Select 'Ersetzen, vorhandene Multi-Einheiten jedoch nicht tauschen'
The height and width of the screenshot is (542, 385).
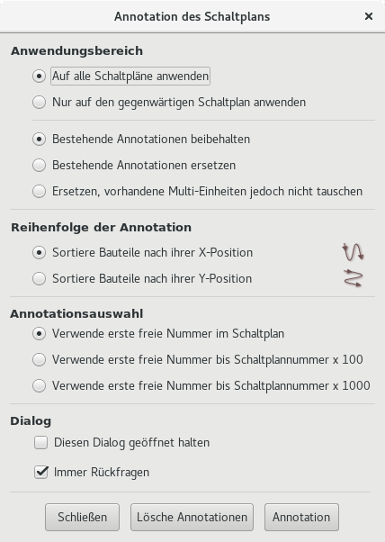click(x=39, y=191)
